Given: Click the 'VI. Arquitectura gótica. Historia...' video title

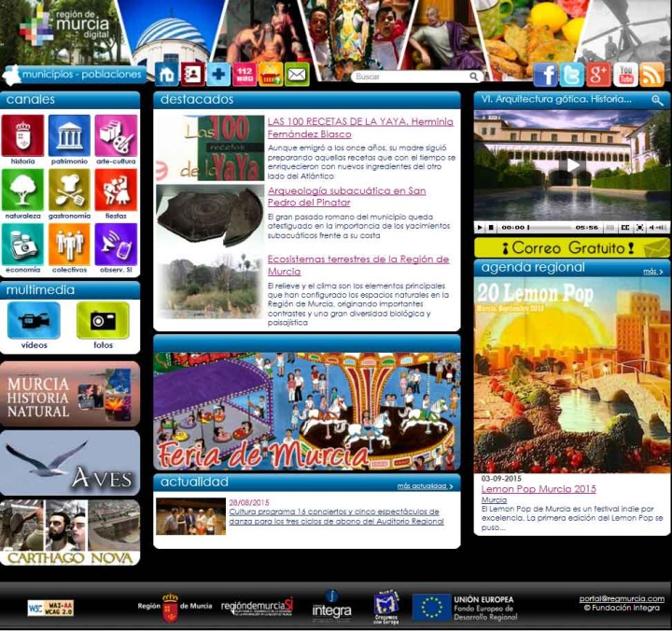Looking at the screenshot, I should coord(556,100).
